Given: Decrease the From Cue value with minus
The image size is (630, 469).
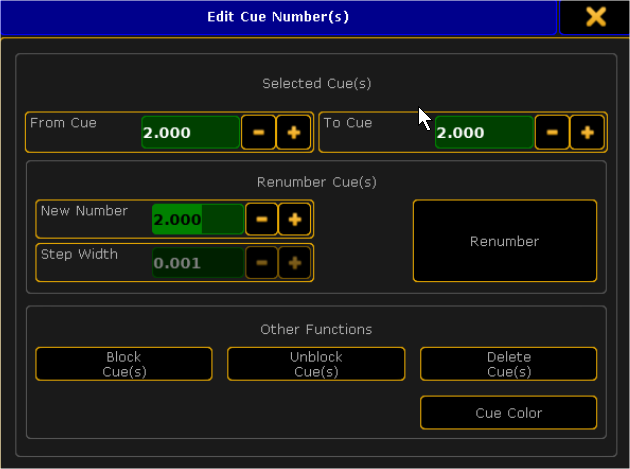Looking at the screenshot, I should tap(258, 132).
